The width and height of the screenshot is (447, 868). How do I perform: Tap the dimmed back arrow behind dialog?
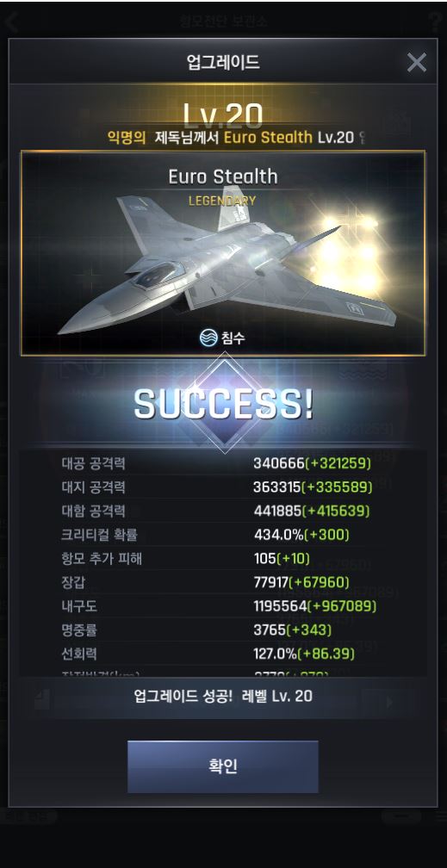pos(10,22)
